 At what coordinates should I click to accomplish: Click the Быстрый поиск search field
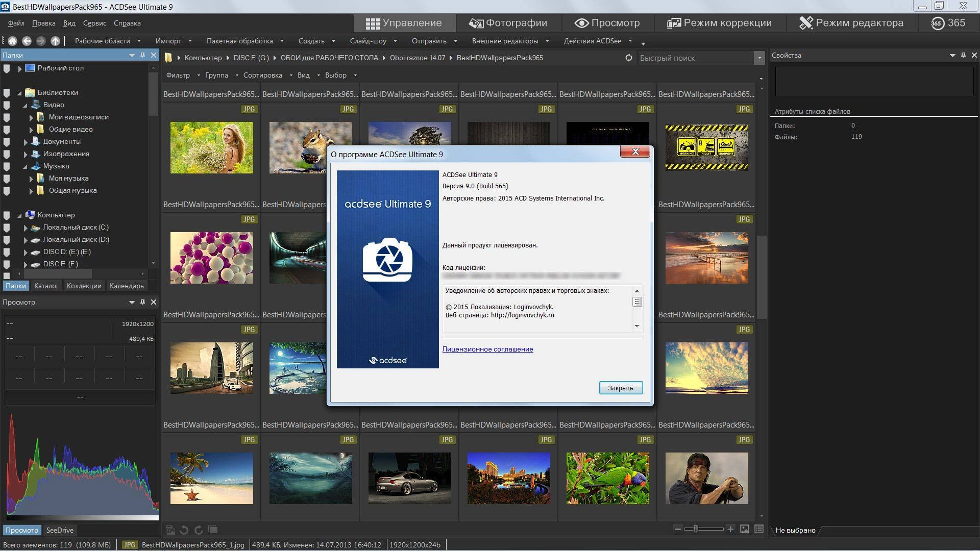point(695,58)
